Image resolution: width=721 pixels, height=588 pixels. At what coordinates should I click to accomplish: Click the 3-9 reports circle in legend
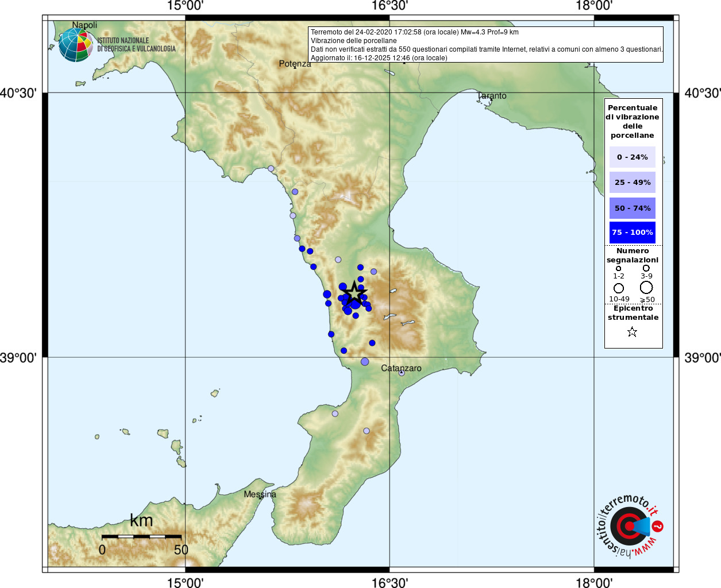[x=646, y=268]
